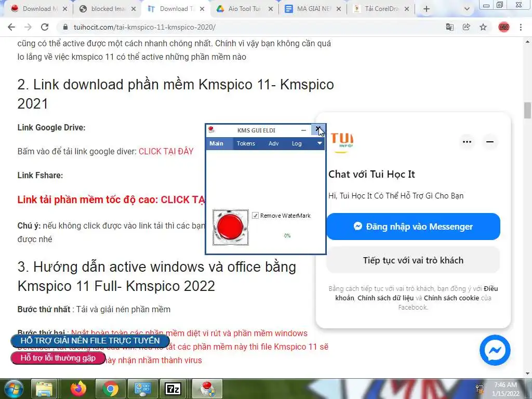Open File Explorer from the taskbar
The width and height of the screenshot is (532, 399).
point(44,389)
